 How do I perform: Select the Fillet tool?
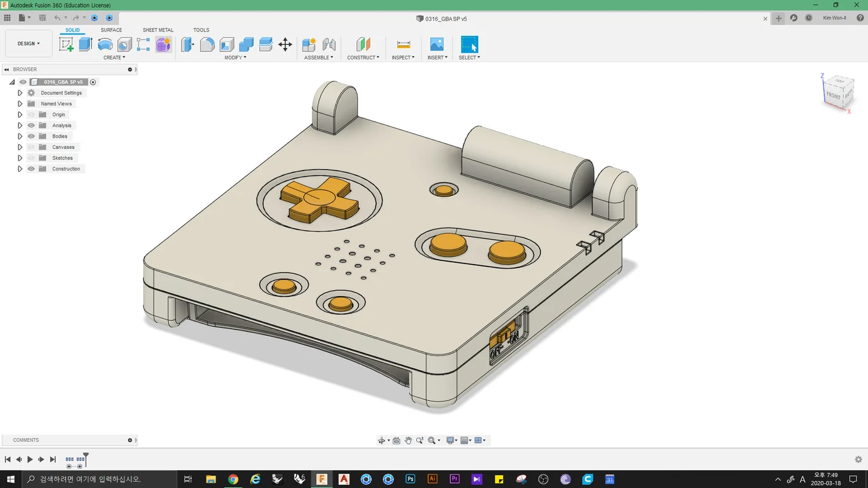click(207, 44)
